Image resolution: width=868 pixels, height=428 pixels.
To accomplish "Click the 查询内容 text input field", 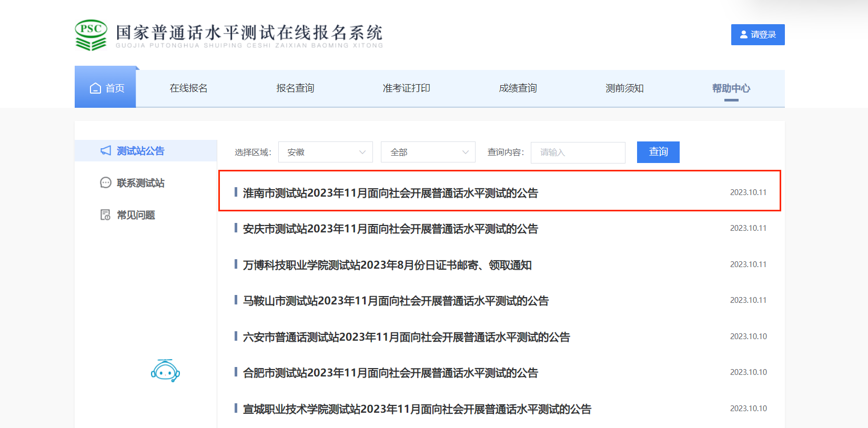I will tap(578, 152).
